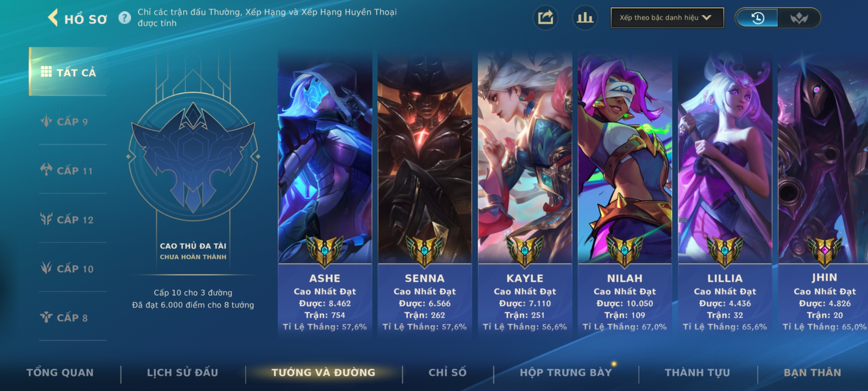
Task: Click Ashe's mastery emblem badge
Action: coord(325,251)
